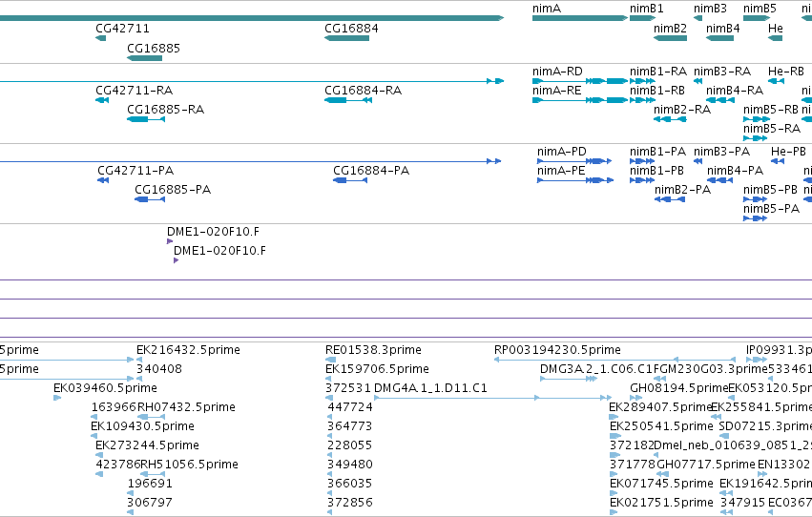Click the CG42711 gene arrow

(100, 38)
